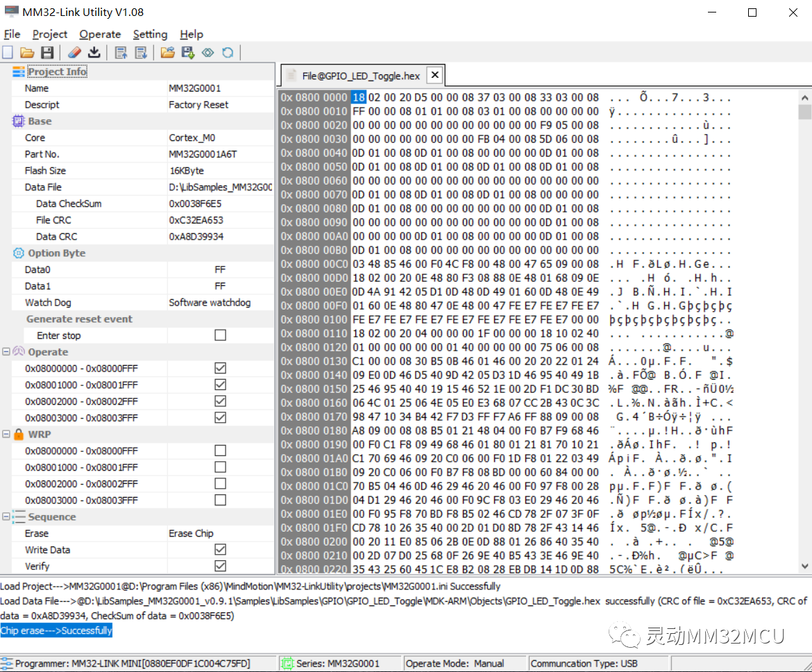
Task: Click the Sequence list icon
Action: point(19,516)
